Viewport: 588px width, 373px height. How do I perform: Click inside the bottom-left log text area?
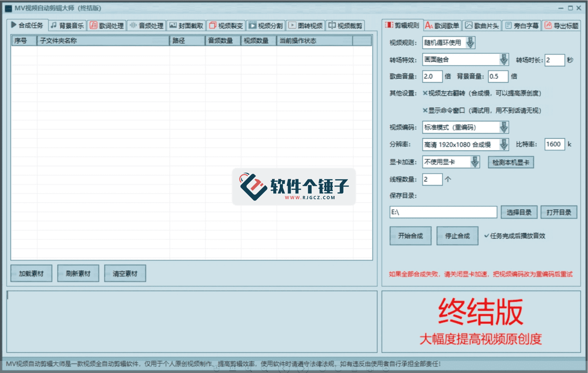192,322
